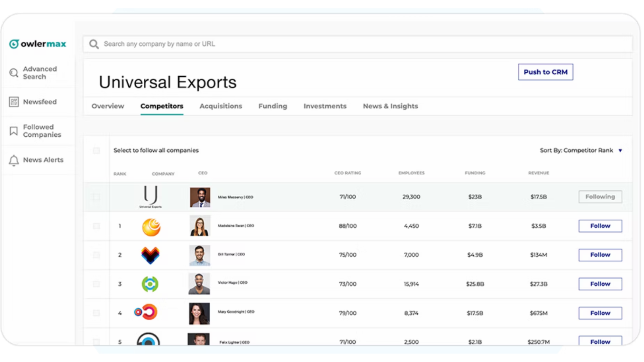Click the Newsfeed sidebar icon

(14, 102)
